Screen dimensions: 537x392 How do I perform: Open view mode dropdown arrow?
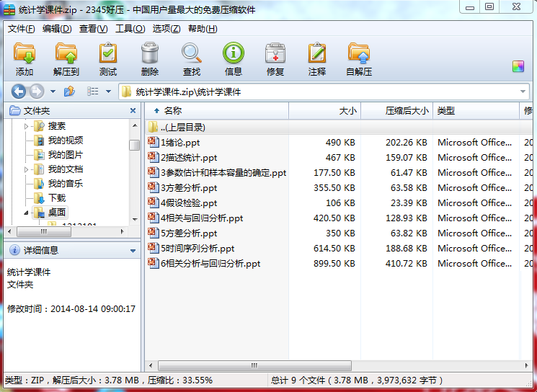point(109,92)
